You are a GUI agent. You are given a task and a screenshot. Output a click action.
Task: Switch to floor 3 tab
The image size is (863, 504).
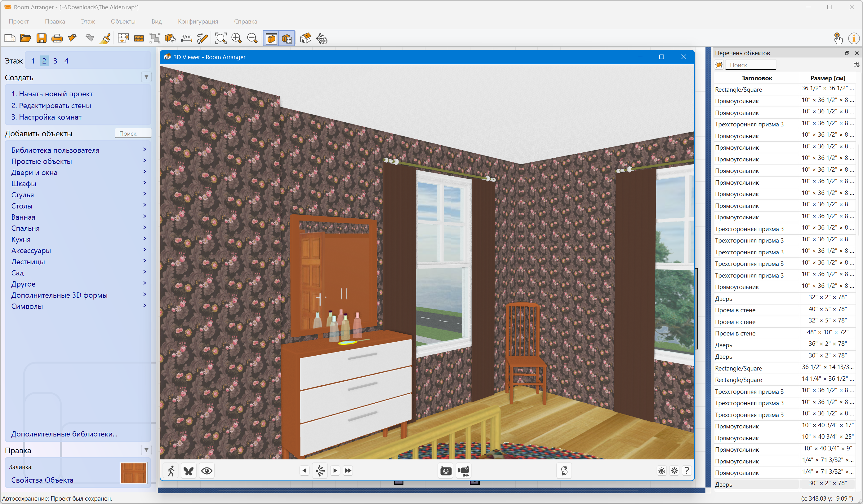(x=55, y=61)
